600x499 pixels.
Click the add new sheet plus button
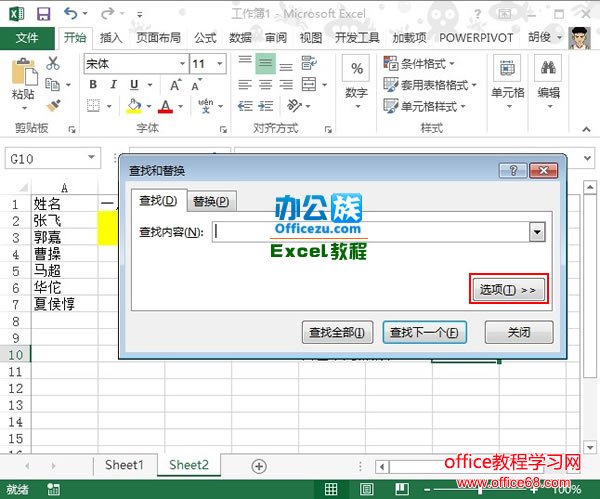click(x=259, y=466)
